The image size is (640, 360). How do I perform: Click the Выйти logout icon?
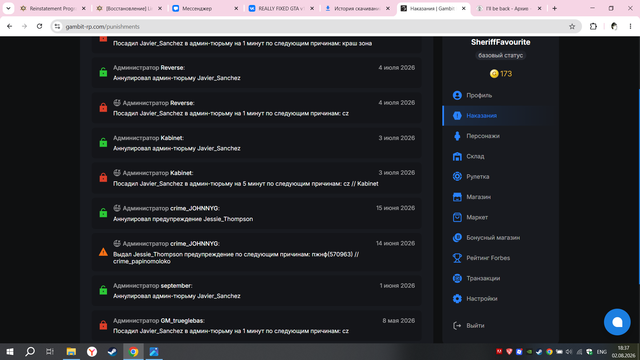457,326
